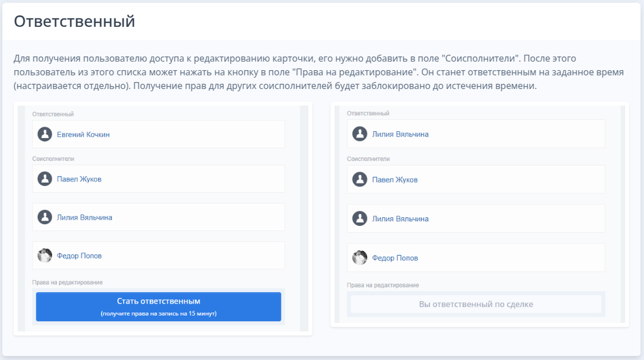Open the Евгений Кочкин profile link
Viewport: 644px width, 360px height.
click(83, 135)
